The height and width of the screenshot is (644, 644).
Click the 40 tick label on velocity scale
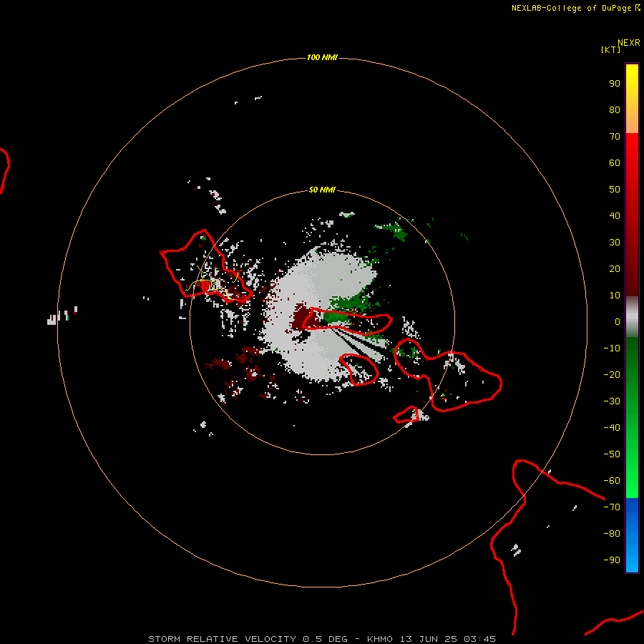[615, 216]
